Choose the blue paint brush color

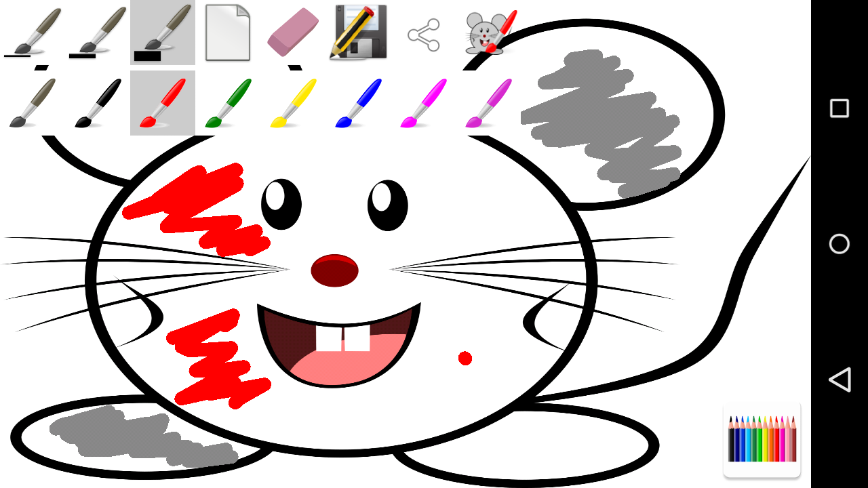[x=358, y=103]
